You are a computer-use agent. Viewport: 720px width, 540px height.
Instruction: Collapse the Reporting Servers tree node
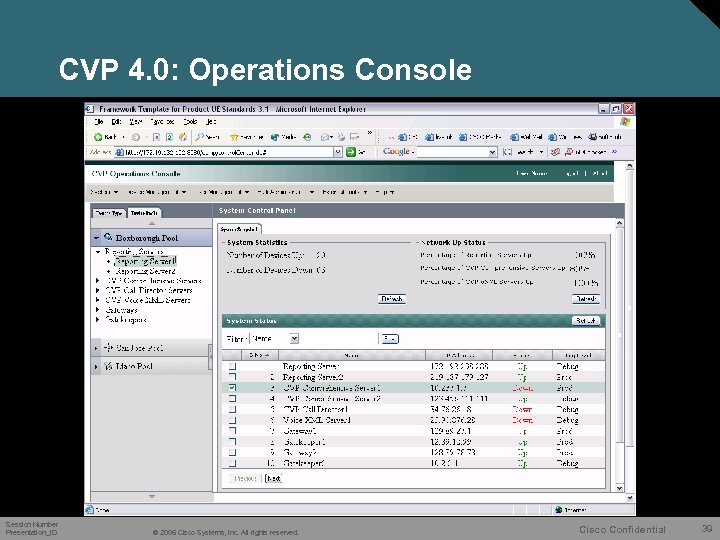(x=98, y=252)
